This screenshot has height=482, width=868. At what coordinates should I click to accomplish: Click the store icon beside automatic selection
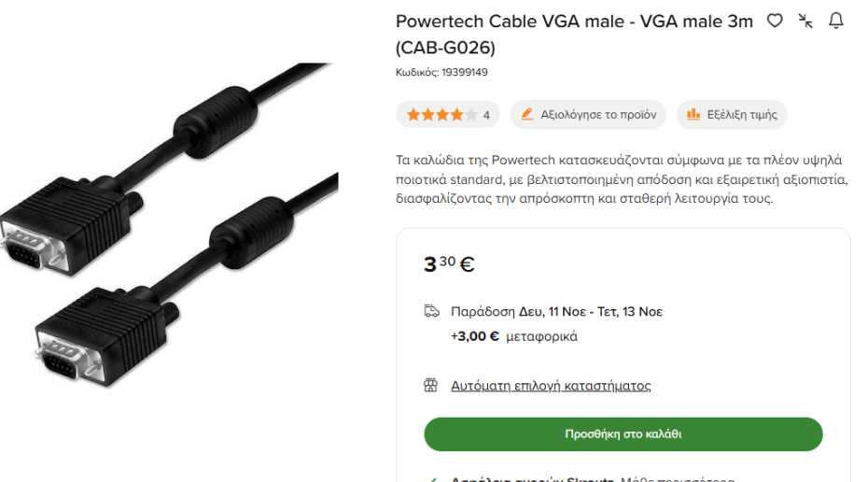(x=430, y=385)
